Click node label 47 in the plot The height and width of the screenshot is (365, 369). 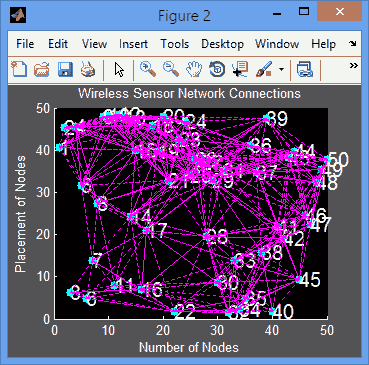(320, 225)
